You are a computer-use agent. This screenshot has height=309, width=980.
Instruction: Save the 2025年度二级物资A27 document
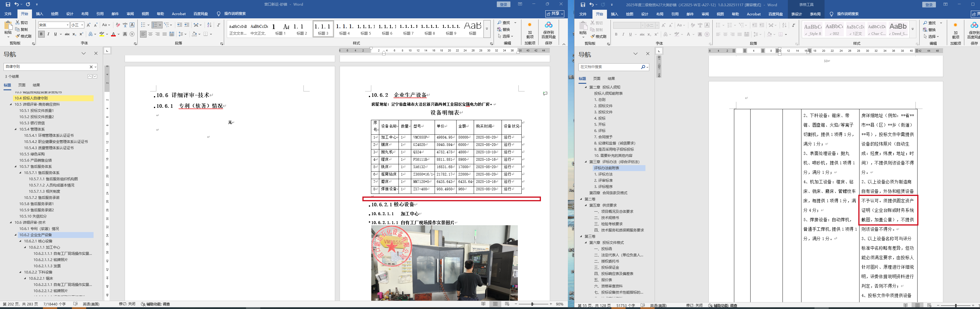point(582,4)
